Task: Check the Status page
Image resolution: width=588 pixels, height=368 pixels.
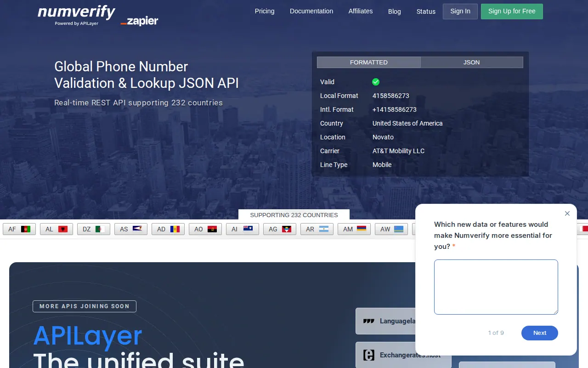Action: [426, 11]
